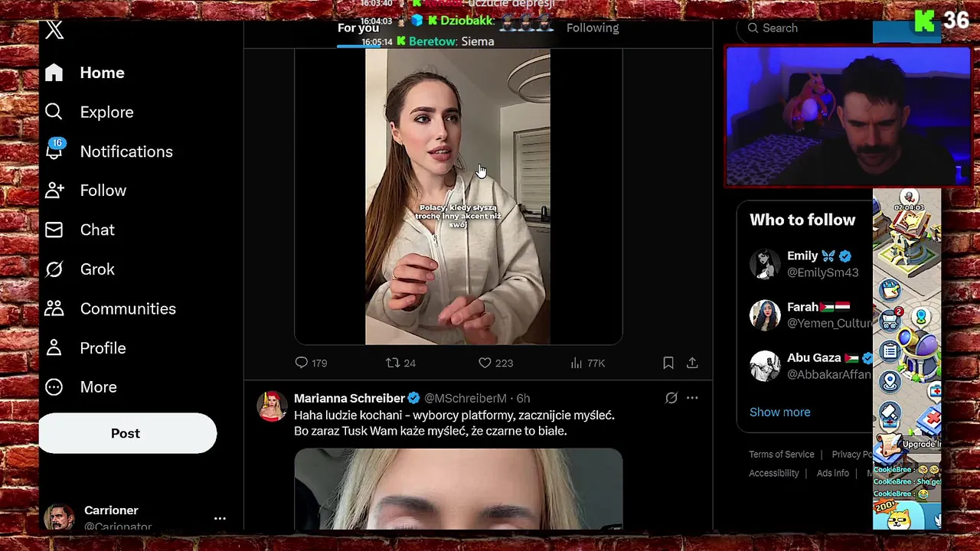Open Grok icon in sidebar
Image resolution: width=980 pixels, height=551 pixels.
(54, 269)
